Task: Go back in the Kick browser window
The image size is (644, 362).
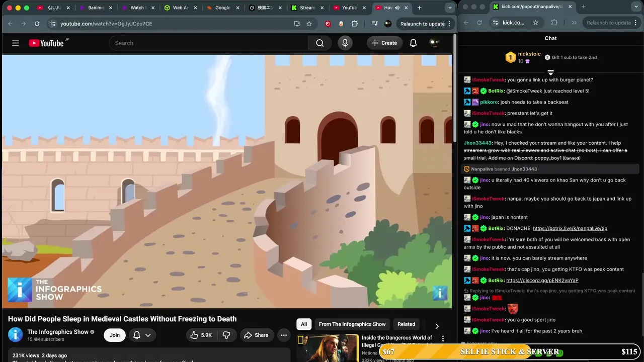Action: [466, 23]
